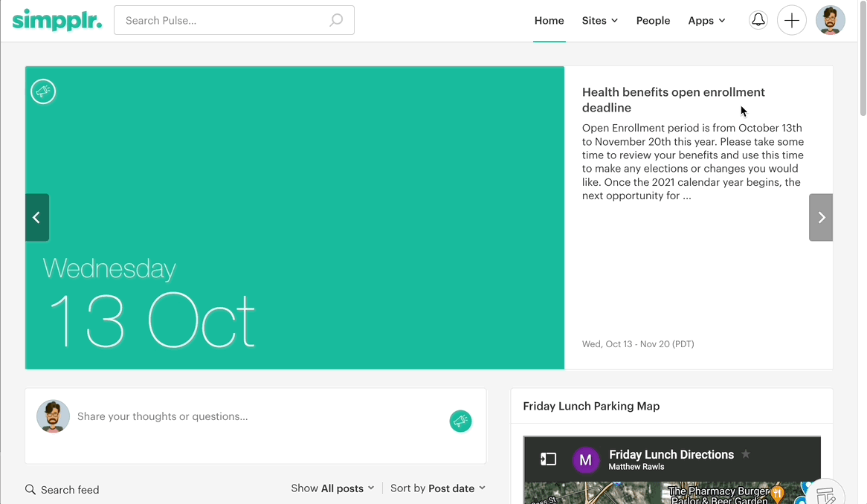Viewport: 867px width, 504px height.
Task: Click the megaphone icon on carousel banner
Action: (x=43, y=91)
